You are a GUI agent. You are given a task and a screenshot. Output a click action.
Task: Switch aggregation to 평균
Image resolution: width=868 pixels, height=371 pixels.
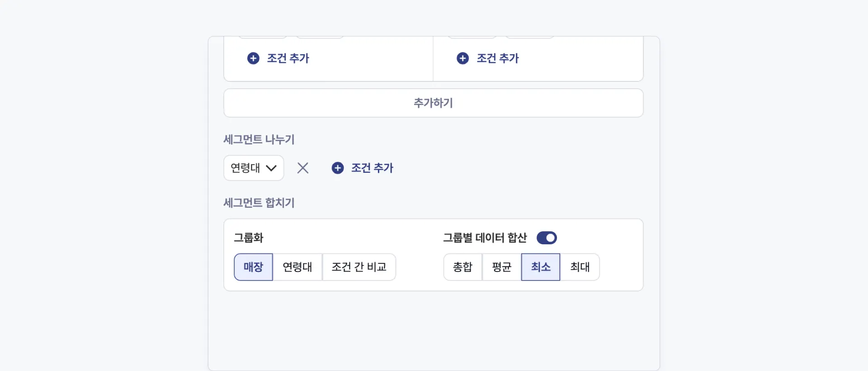[x=501, y=267]
